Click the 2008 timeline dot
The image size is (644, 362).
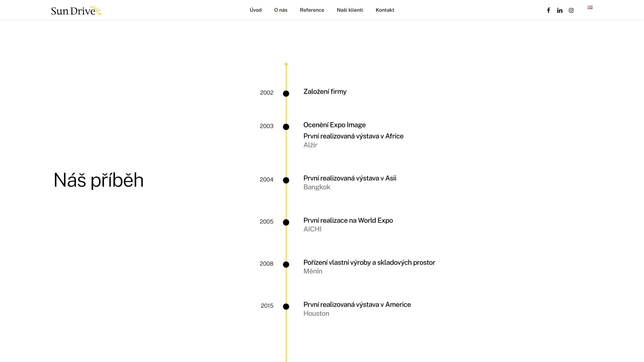(286, 264)
